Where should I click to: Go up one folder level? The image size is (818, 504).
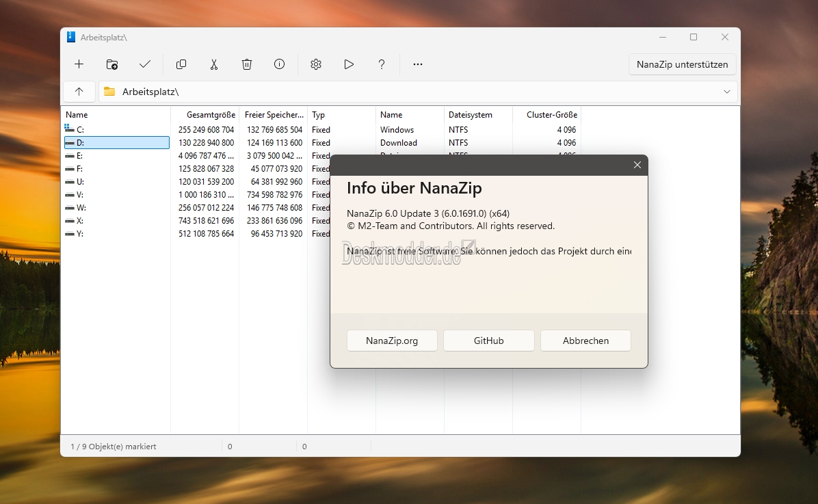[x=79, y=92]
